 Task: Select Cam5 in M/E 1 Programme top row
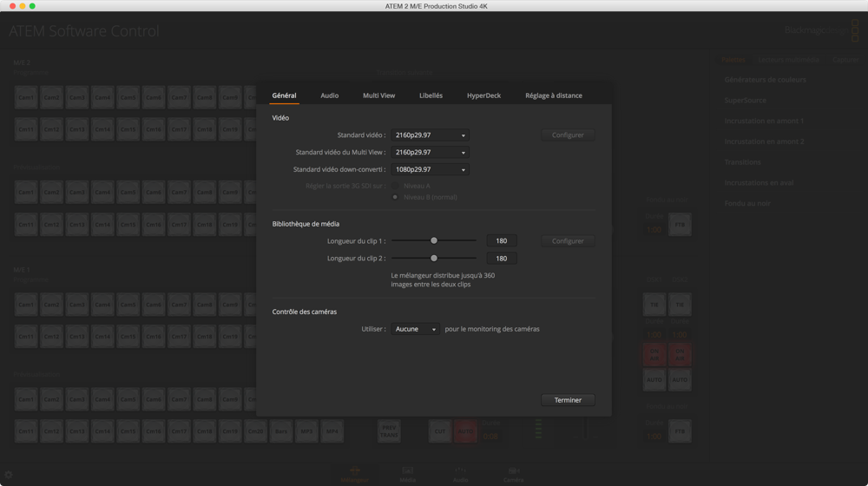128,305
